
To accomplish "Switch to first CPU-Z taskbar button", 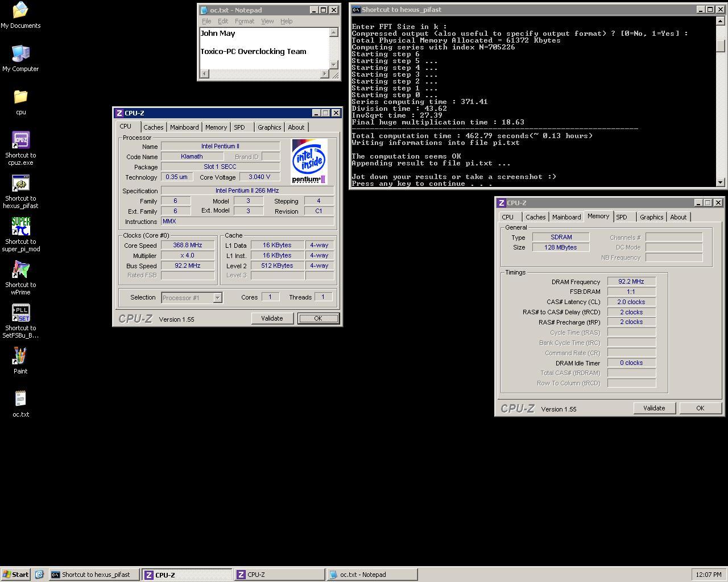I will [x=187, y=575].
